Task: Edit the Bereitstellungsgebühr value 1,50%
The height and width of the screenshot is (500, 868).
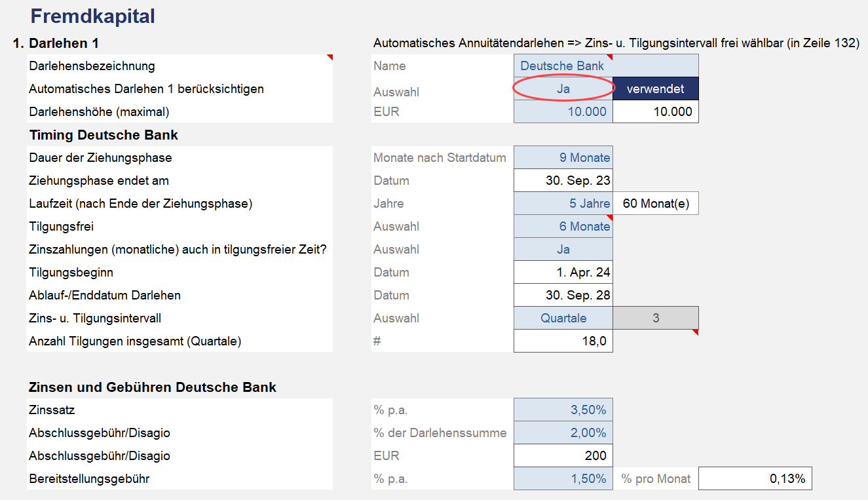Action: 563,478
